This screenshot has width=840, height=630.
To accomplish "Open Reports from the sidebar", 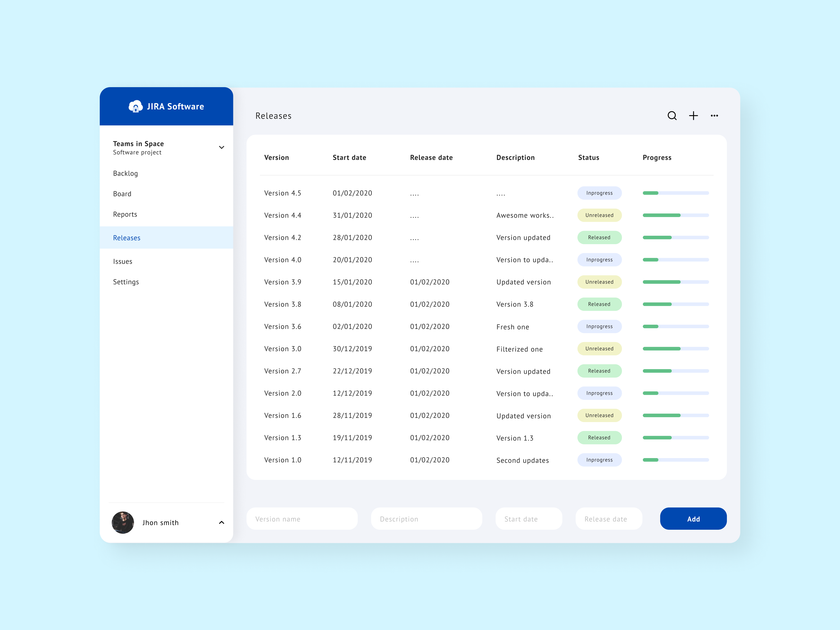I will pyautogui.click(x=125, y=214).
